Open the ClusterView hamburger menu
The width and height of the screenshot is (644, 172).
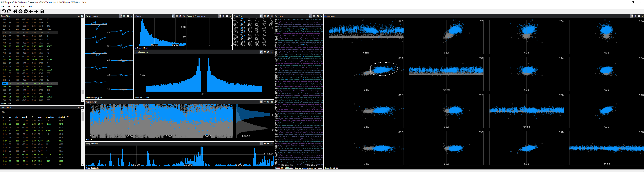pos(79,16)
